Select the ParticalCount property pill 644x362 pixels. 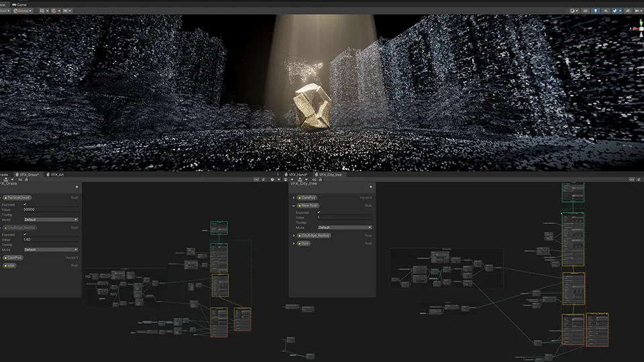[17, 197]
